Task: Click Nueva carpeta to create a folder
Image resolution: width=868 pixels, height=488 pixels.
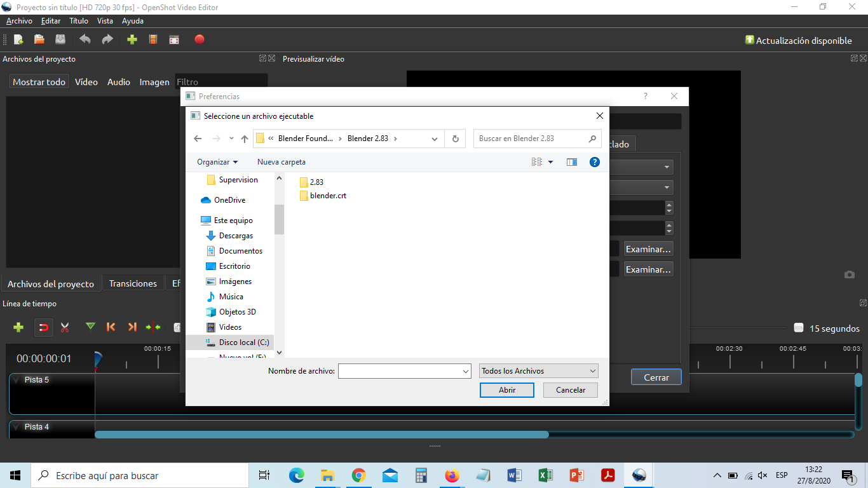Action: coord(281,162)
